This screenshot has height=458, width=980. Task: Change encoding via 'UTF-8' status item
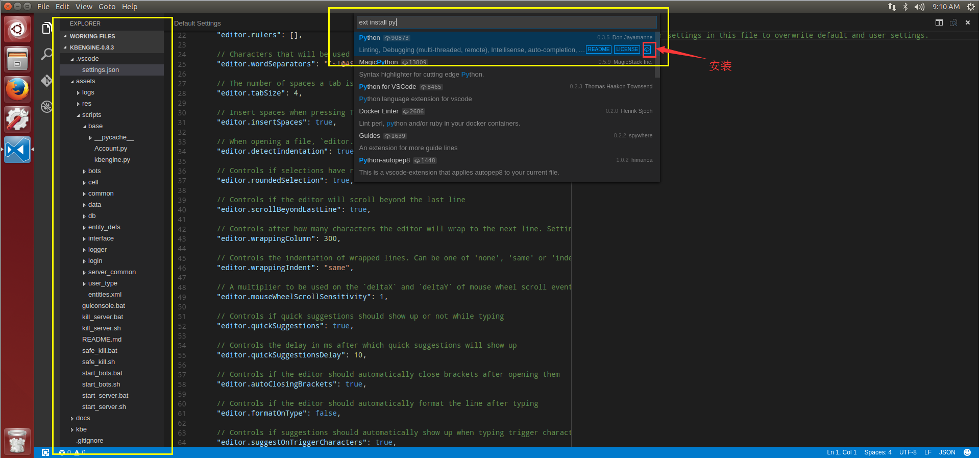click(x=908, y=452)
